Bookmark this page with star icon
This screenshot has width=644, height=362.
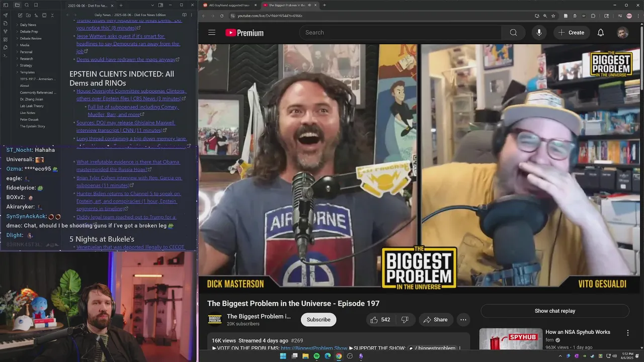tap(553, 16)
